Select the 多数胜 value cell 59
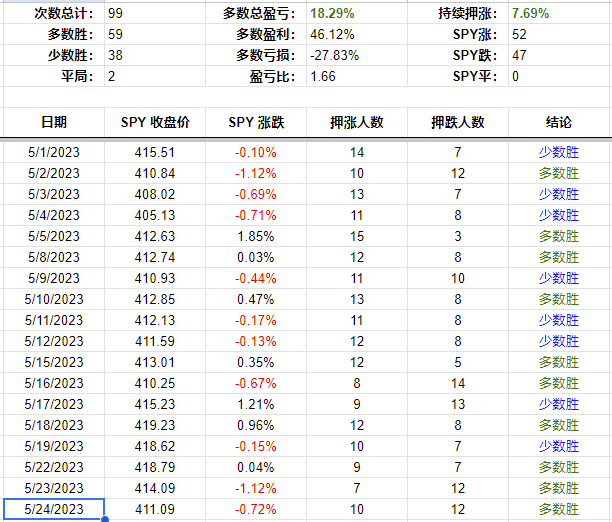612x522 pixels. pos(155,34)
